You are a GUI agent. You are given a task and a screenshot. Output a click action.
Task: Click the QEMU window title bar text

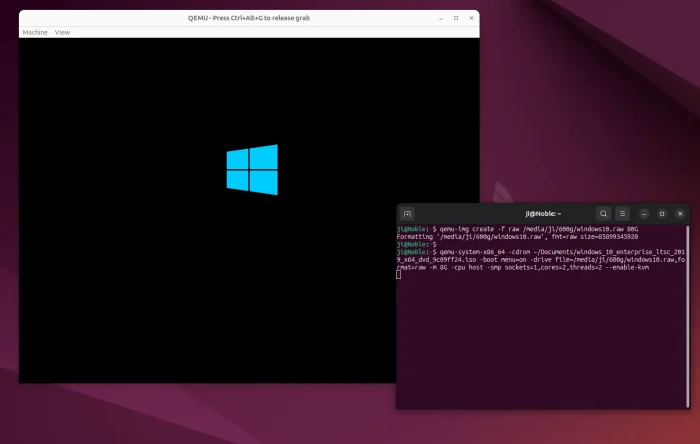tap(249, 18)
